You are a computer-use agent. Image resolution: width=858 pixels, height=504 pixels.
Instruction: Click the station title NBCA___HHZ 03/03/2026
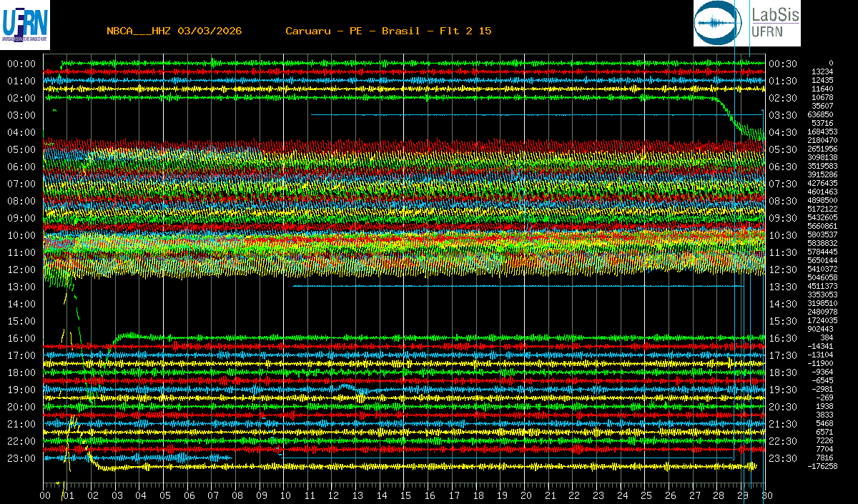pyautogui.click(x=174, y=31)
